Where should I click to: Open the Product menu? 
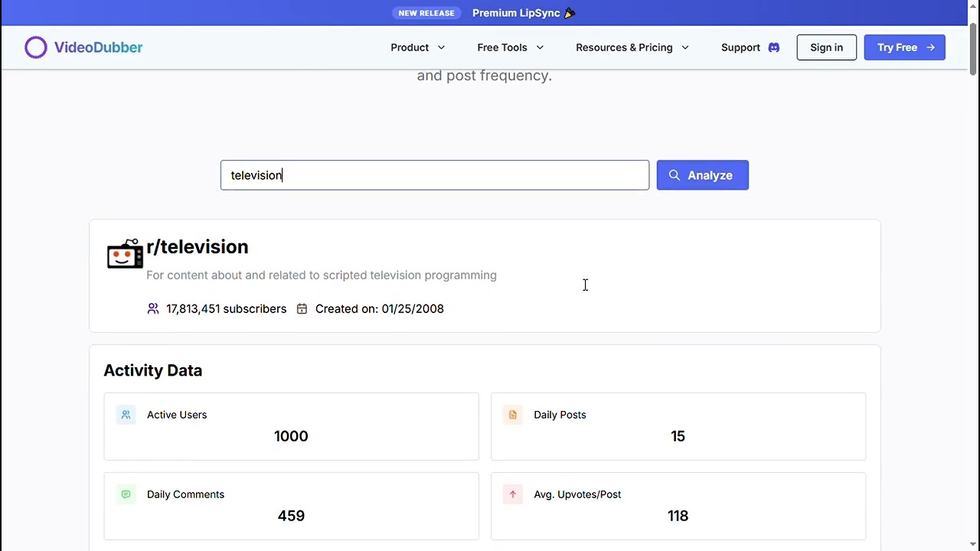tap(417, 47)
